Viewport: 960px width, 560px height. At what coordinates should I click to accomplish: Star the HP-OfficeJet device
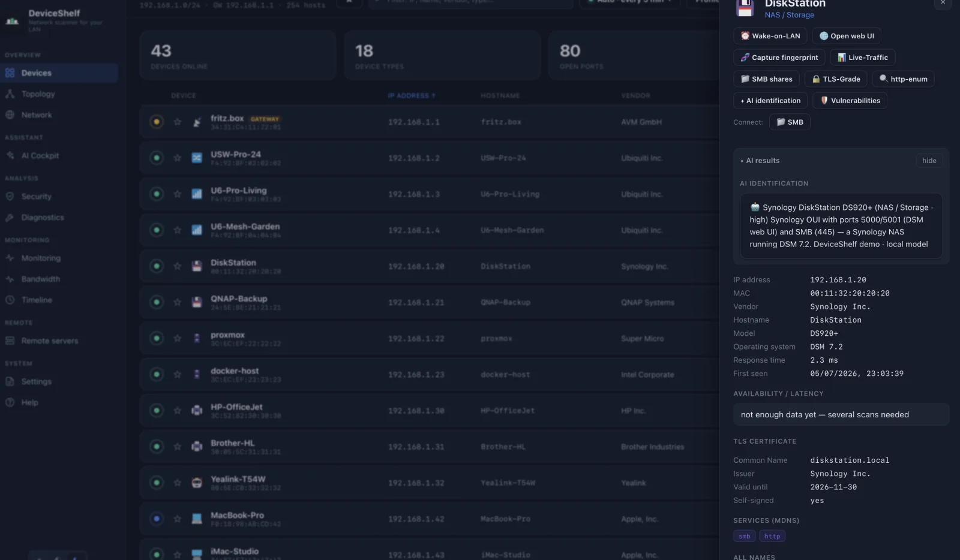pyautogui.click(x=178, y=411)
